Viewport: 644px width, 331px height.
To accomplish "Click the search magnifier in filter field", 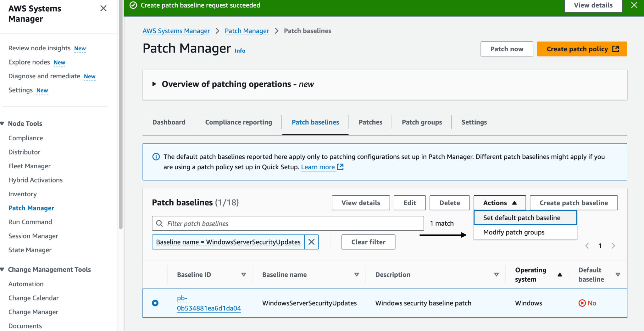I will tap(160, 223).
